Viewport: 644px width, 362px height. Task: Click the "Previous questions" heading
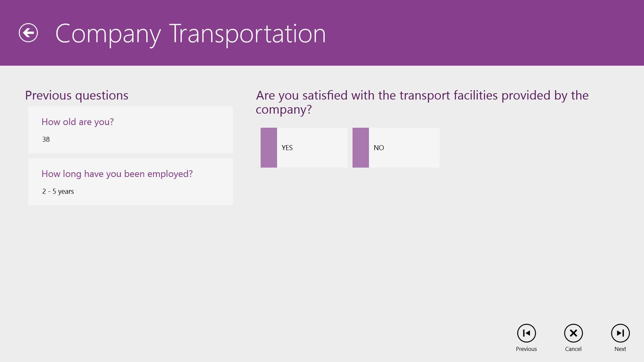tap(76, 96)
